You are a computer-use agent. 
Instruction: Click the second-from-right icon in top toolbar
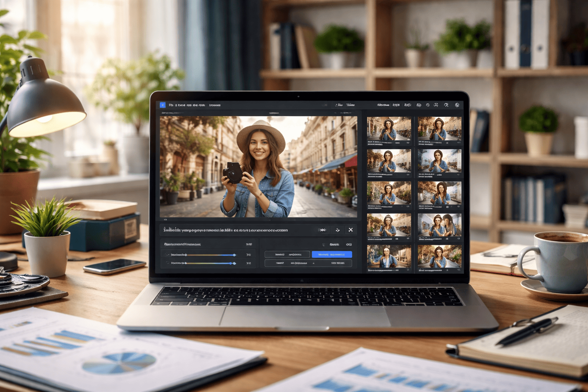pyautogui.click(x=446, y=105)
